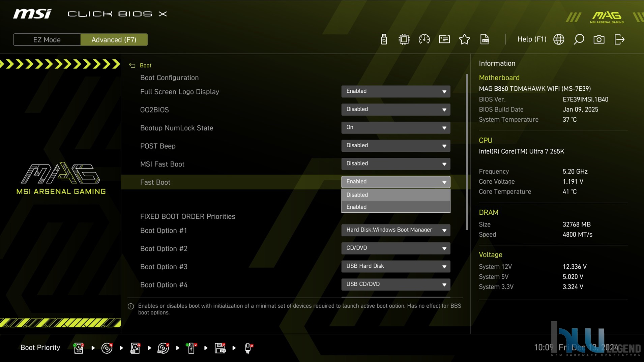Click Boot Option #3 label
644x362 pixels.
point(164,267)
